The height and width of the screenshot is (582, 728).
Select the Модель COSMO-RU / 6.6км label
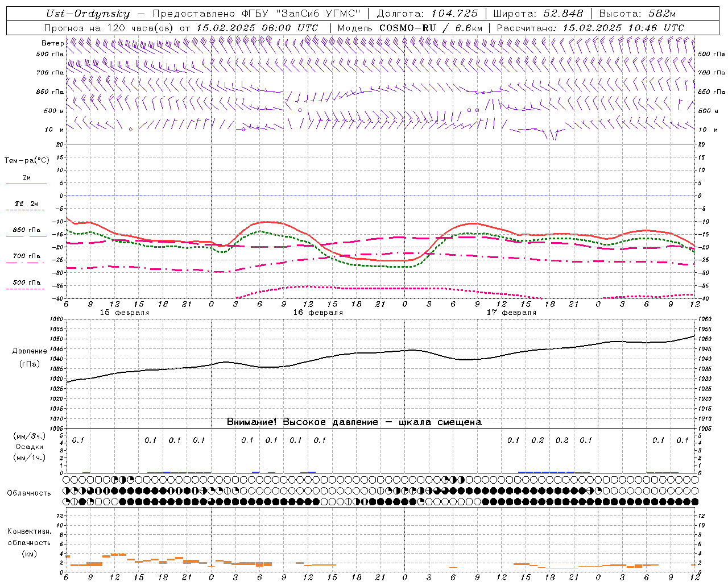pos(410,28)
